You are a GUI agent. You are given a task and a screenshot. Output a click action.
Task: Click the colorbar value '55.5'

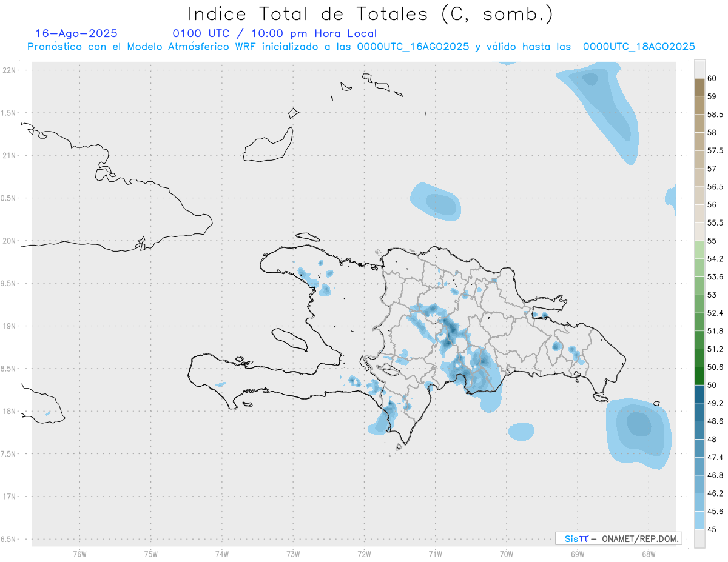[715, 223]
